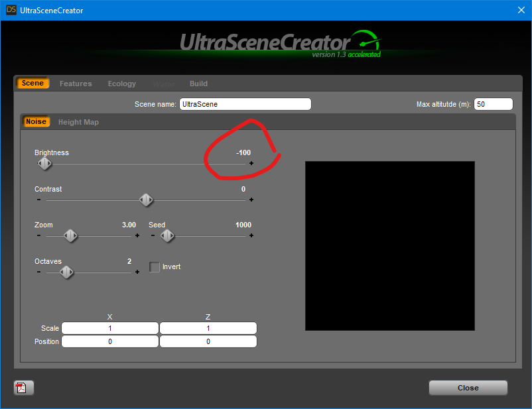Enable the Invert checkbox
The image size is (532, 409).
click(155, 267)
